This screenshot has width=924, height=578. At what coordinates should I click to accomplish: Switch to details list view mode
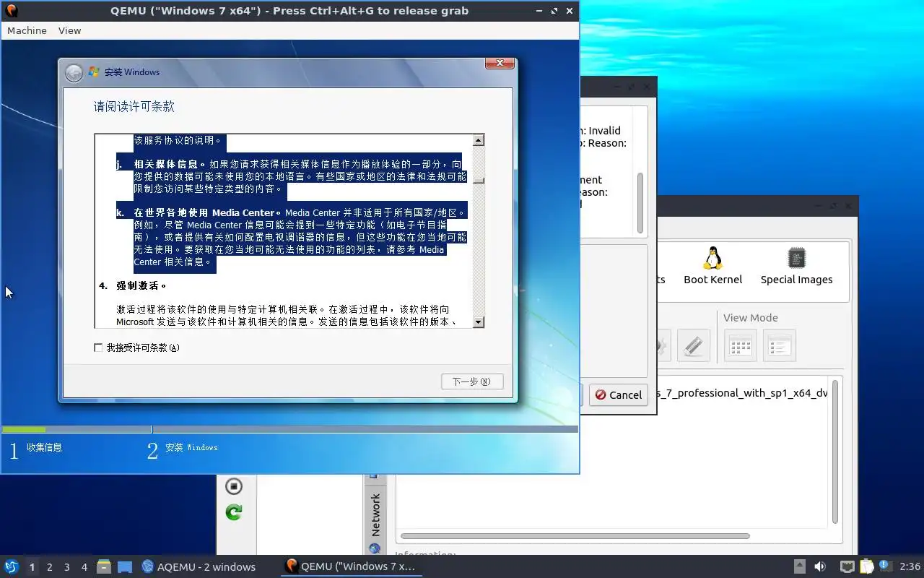(780, 345)
